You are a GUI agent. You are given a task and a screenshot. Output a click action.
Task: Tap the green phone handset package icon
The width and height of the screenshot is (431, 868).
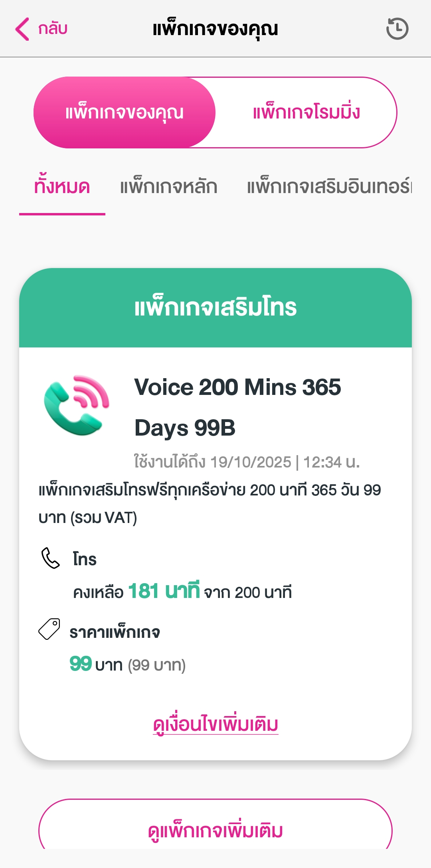(77, 405)
